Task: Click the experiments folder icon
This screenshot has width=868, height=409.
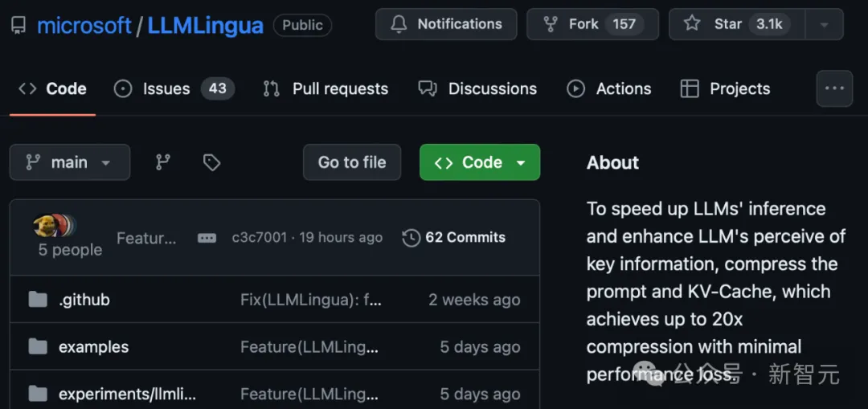Action: [x=38, y=394]
